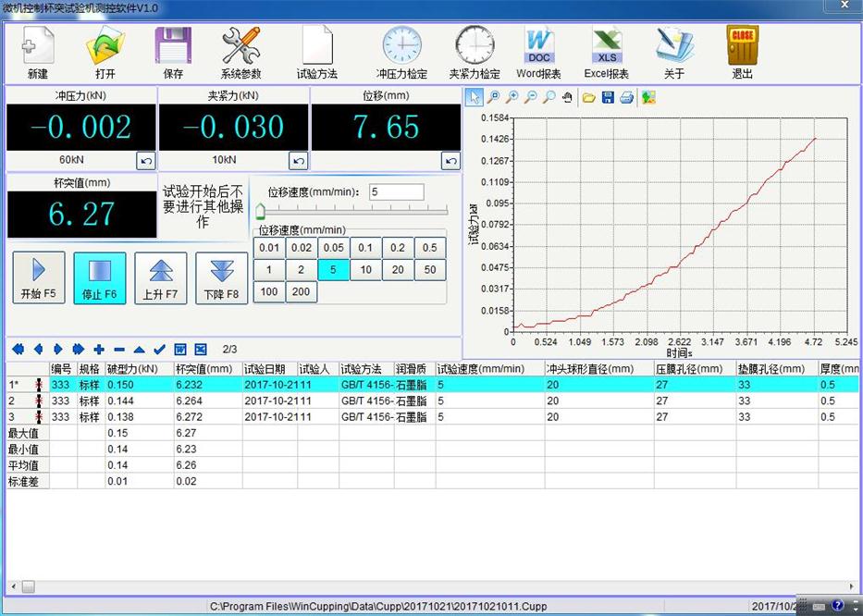The image size is (863, 616).
Task: Choose the 0.5 mm/min speed preset
Action: (x=429, y=248)
